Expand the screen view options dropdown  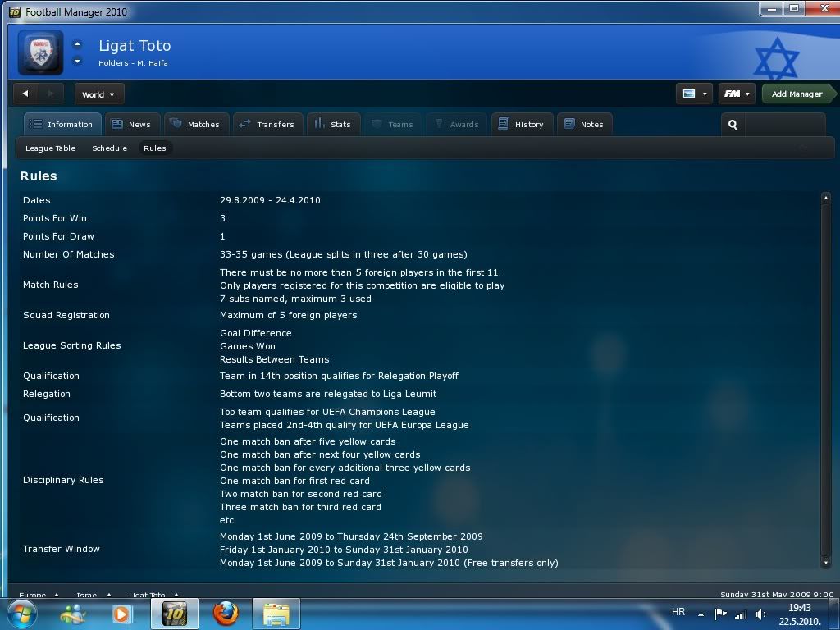point(694,94)
